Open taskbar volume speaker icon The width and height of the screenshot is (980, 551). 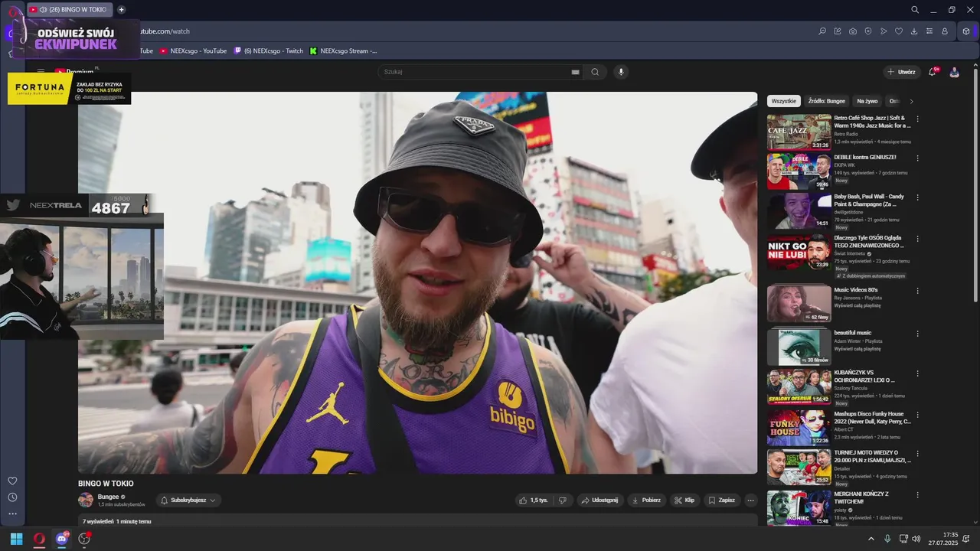point(916,539)
